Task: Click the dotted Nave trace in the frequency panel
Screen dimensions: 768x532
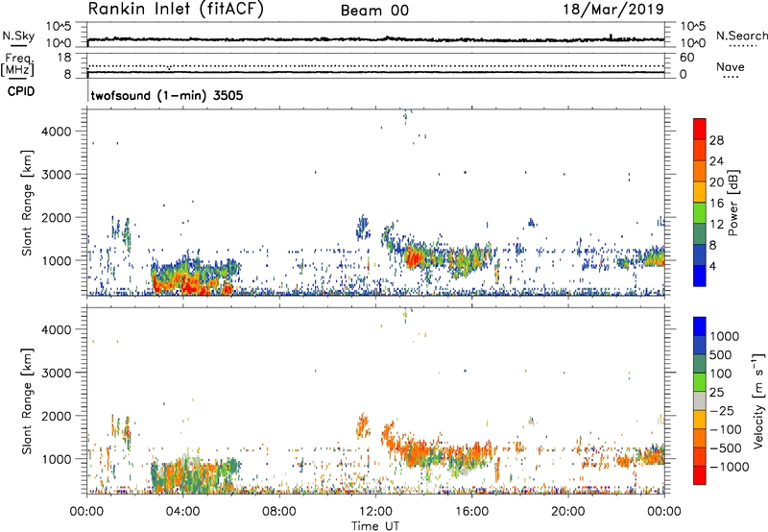Action: pyautogui.click(x=375, y=65)
